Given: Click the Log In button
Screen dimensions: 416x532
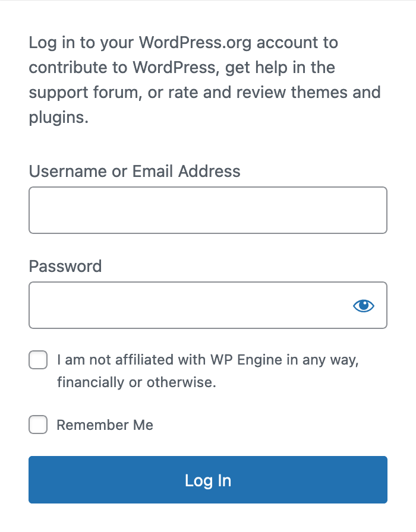Looking at the screenshot, I should (208, 480).
